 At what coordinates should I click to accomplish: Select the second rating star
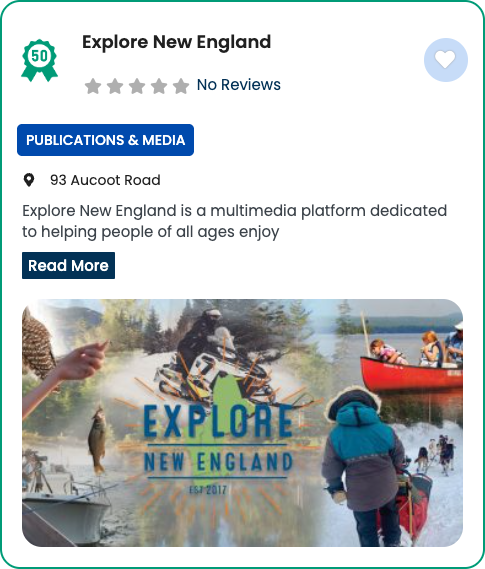click(x=115, y=86)
